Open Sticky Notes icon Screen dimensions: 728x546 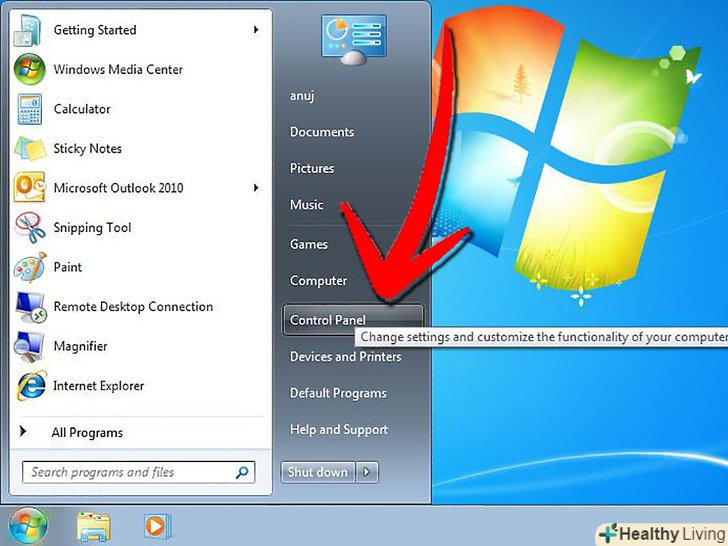pyautogui.click(x=30, y=149)
